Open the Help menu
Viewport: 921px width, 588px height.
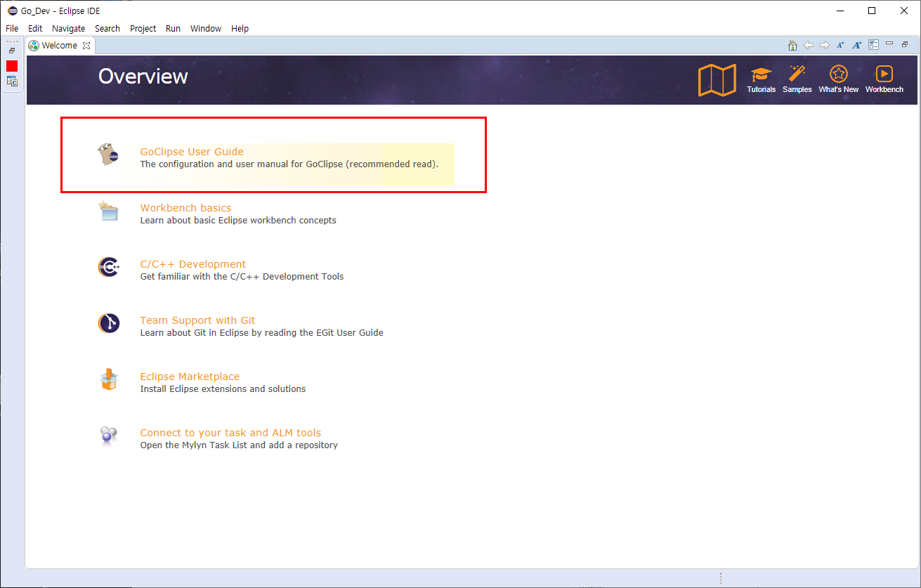[240, 29]
